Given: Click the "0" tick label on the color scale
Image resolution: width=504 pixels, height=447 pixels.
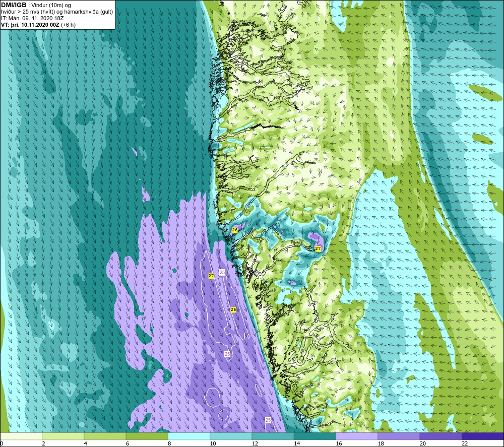Looking at the screenshot, I should [x=2, y=443].
